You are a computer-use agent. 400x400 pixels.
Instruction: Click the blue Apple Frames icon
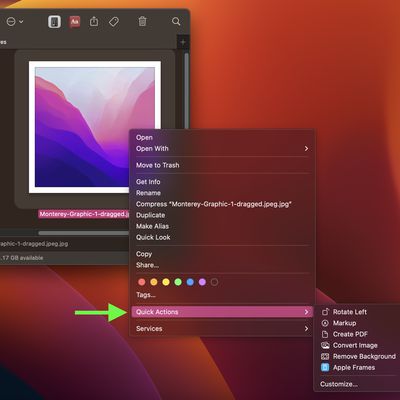point(325,367)
